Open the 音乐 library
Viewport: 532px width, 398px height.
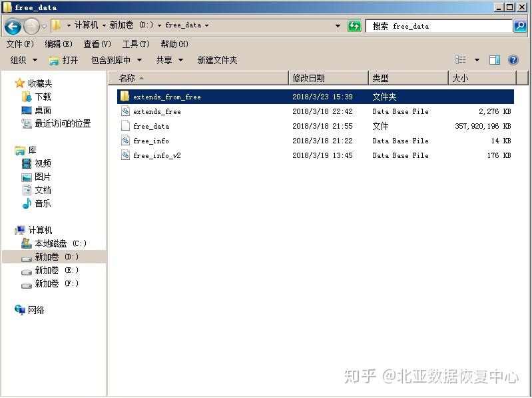coord(37,203)
